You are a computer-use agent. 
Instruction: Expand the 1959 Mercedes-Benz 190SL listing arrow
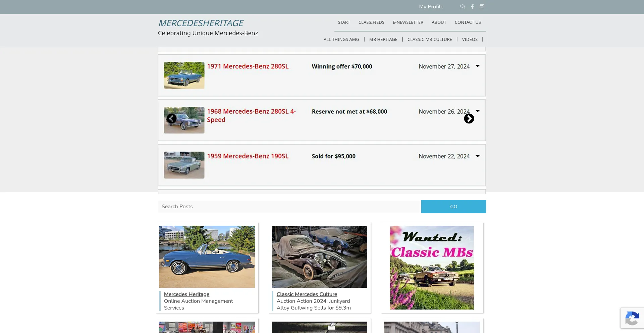(478, 156)
